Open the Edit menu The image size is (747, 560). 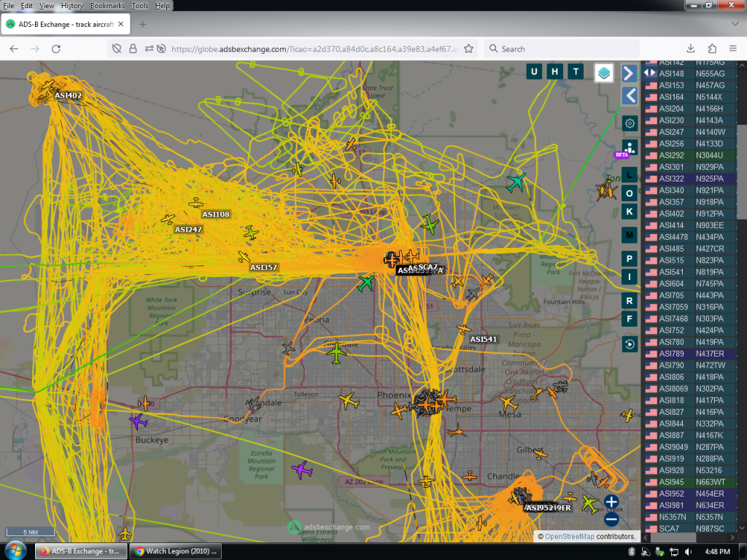(26, 6)
